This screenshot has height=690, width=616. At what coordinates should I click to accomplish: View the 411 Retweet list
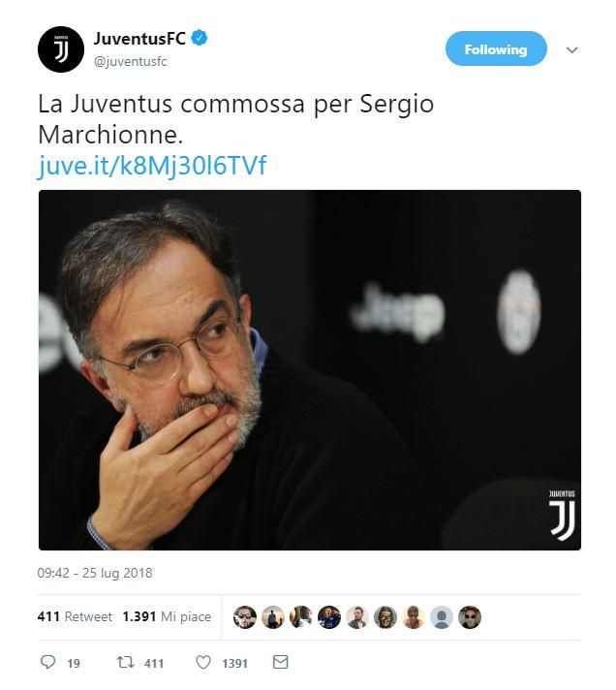(75, 616)
